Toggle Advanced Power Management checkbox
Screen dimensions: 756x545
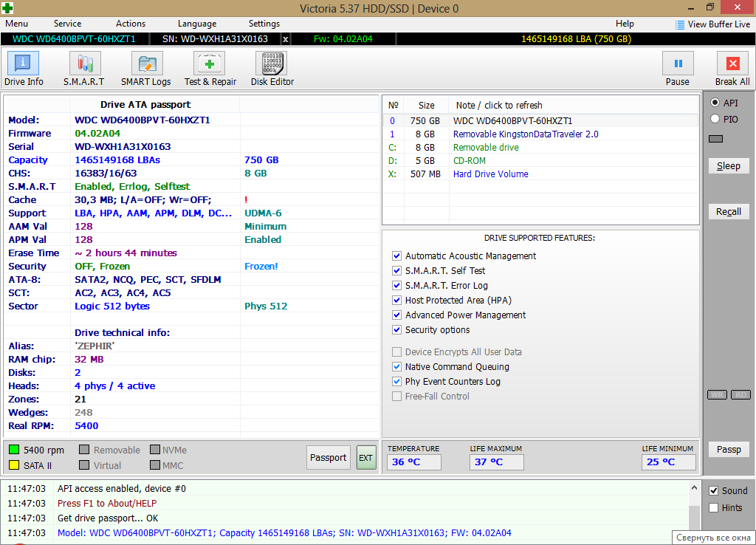[396, 315]
